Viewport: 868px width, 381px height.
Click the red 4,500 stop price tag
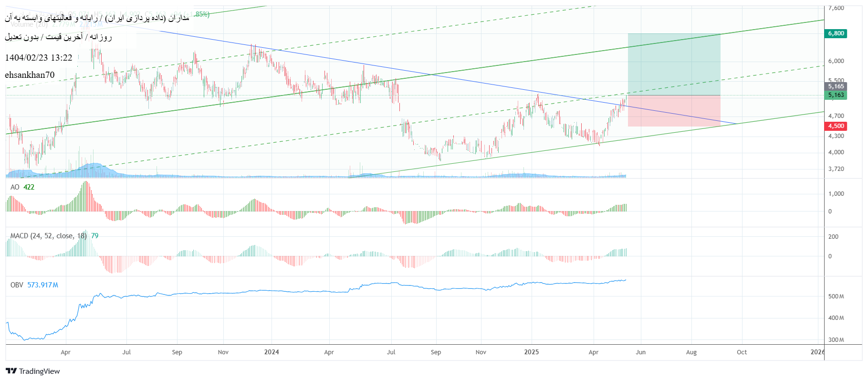pos(836,126)
